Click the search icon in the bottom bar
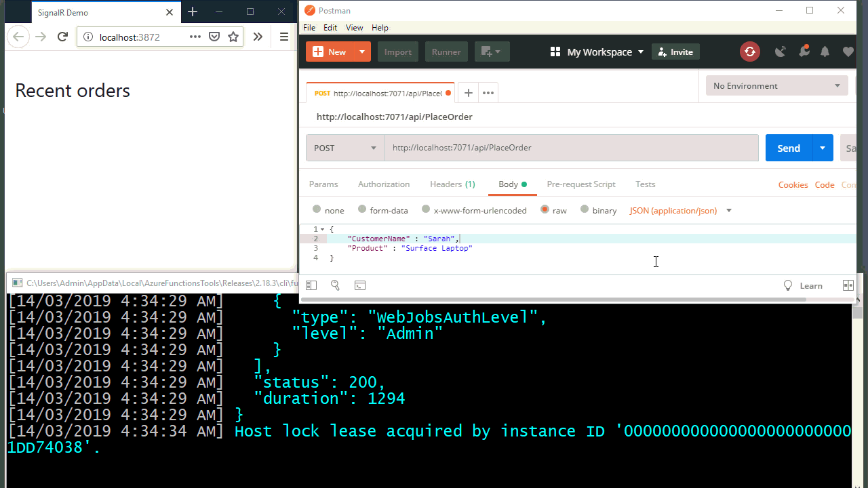 click(335, 285)
